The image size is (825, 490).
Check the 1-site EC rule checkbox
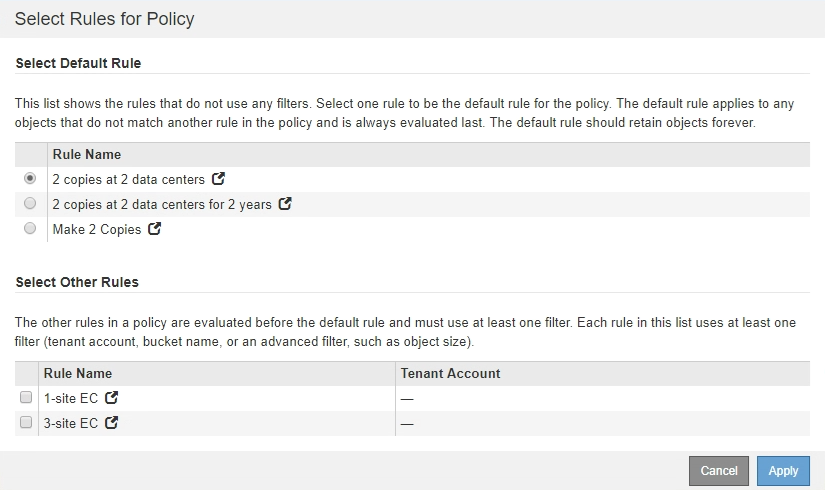pos(26,398)
